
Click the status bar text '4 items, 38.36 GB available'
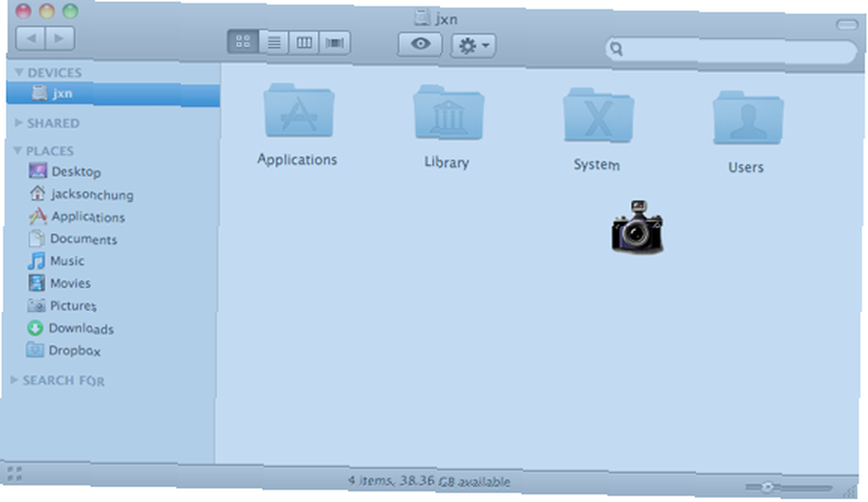429,481
